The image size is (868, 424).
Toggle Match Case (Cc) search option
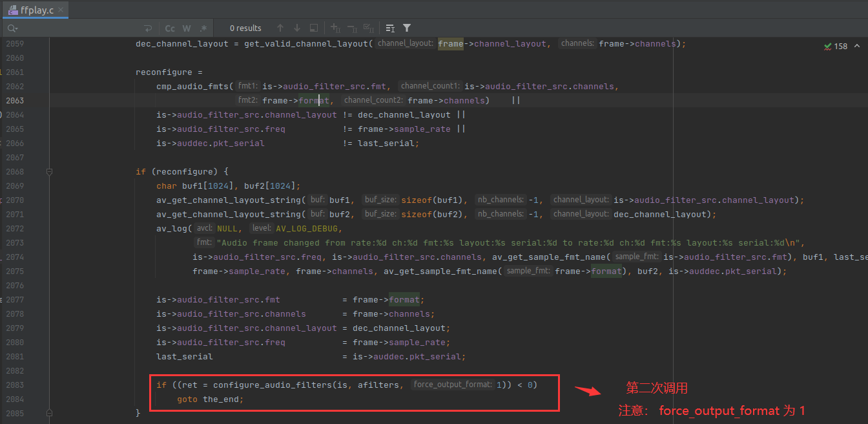pyautogui.click(x=170, y=28)
